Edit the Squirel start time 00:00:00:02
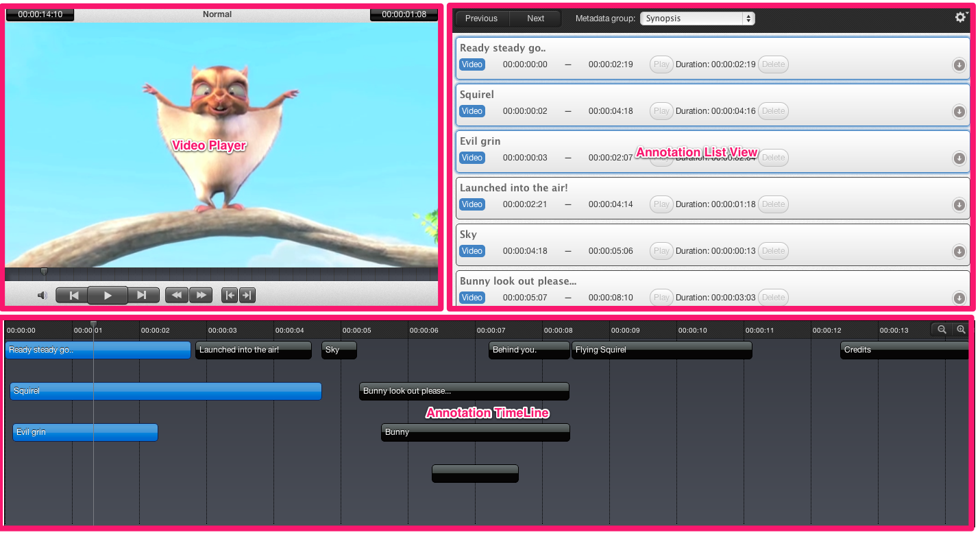The width and height of the screenshot is (980, 537). click(525, 111)
